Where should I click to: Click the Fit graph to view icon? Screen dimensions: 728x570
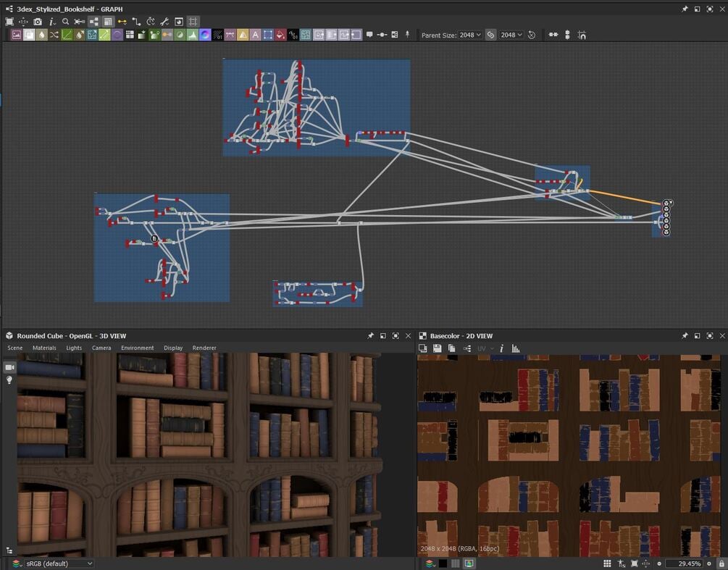[x=9, y=21]
